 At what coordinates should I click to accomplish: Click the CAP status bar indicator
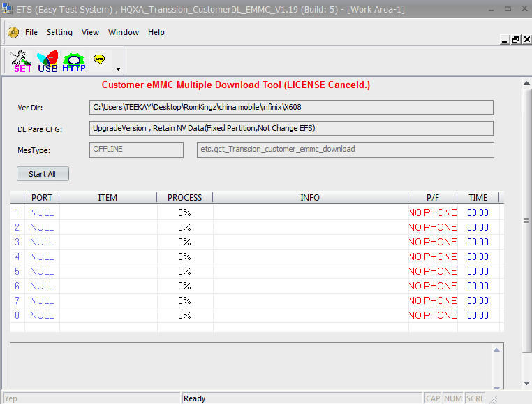433,398
